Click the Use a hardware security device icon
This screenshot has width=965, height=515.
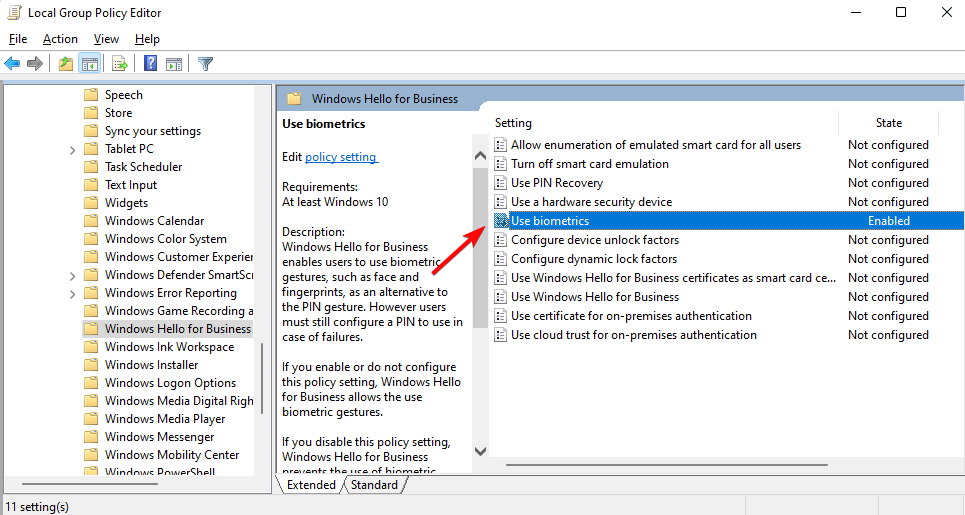pyautogui.click(x=501, y=202)
